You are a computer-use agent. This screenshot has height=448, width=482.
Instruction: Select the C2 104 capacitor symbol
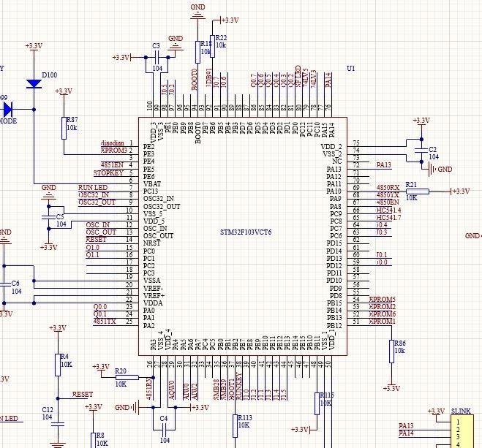click(421, 150)
